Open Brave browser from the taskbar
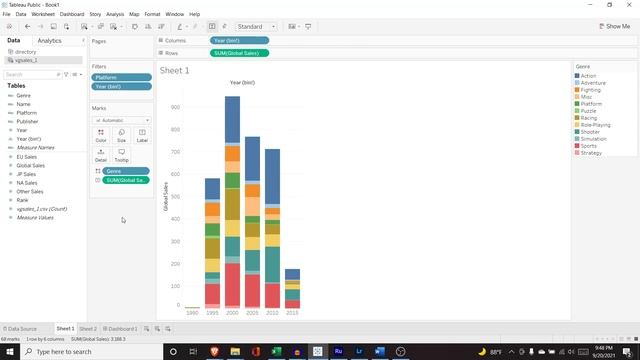 click(214, 351)
